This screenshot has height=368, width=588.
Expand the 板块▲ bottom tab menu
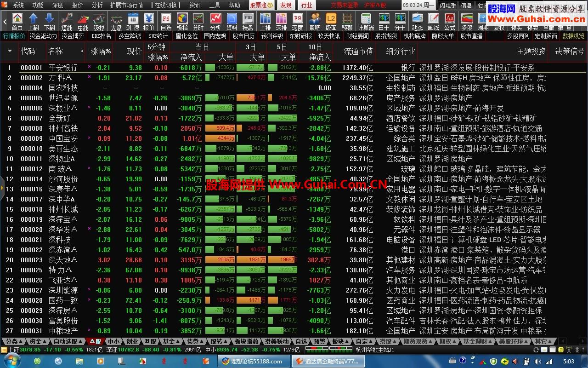click(340, 341)
